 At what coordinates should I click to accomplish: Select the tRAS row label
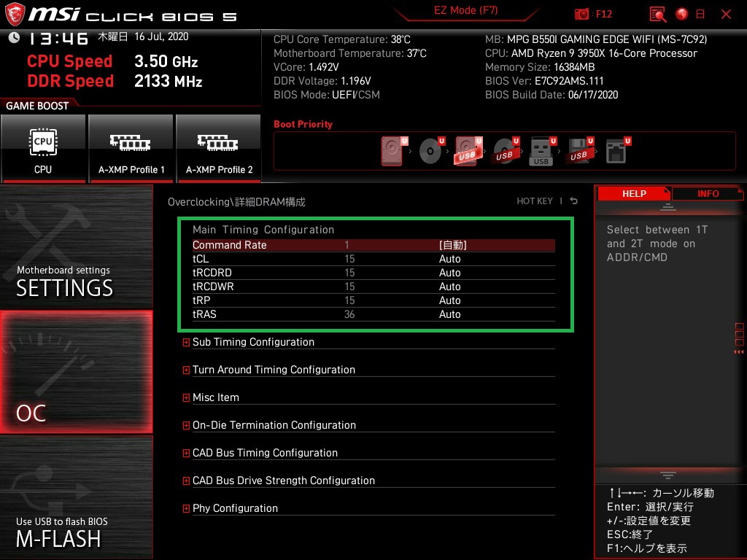(204, 314)
